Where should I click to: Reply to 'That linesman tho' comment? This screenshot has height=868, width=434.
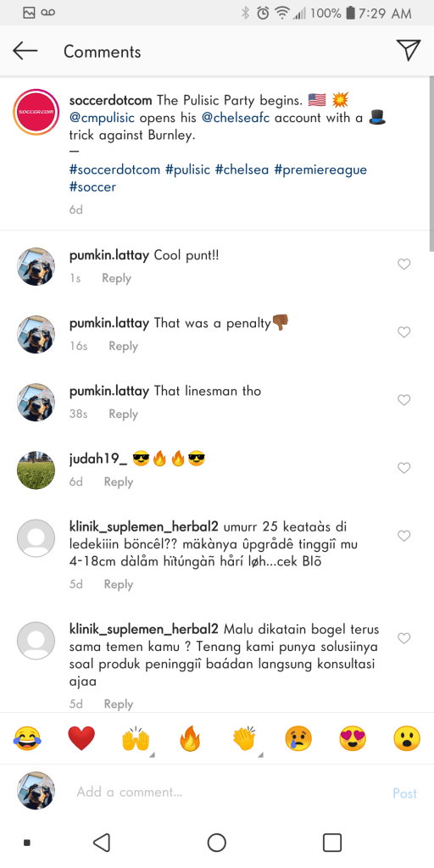pos(123,414)
